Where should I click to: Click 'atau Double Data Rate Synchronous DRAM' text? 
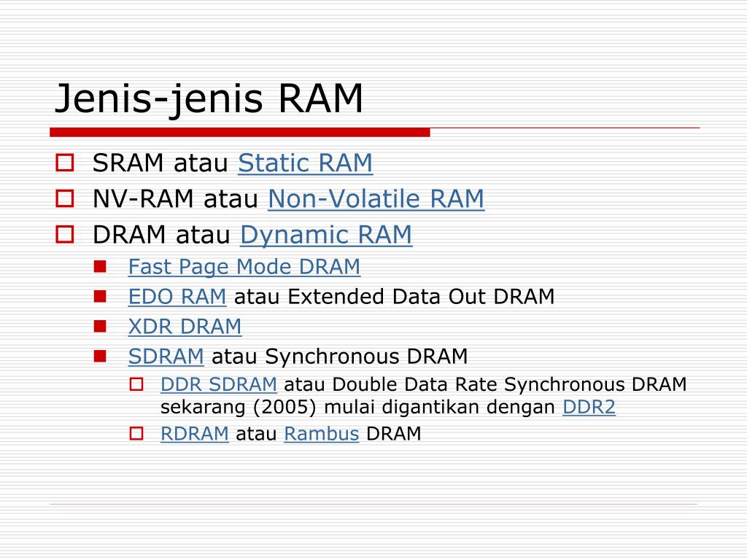(x=485, y=384)
